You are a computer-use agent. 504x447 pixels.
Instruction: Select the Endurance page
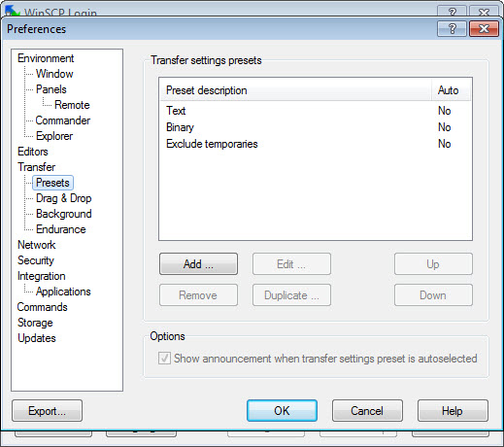[61, 229]
